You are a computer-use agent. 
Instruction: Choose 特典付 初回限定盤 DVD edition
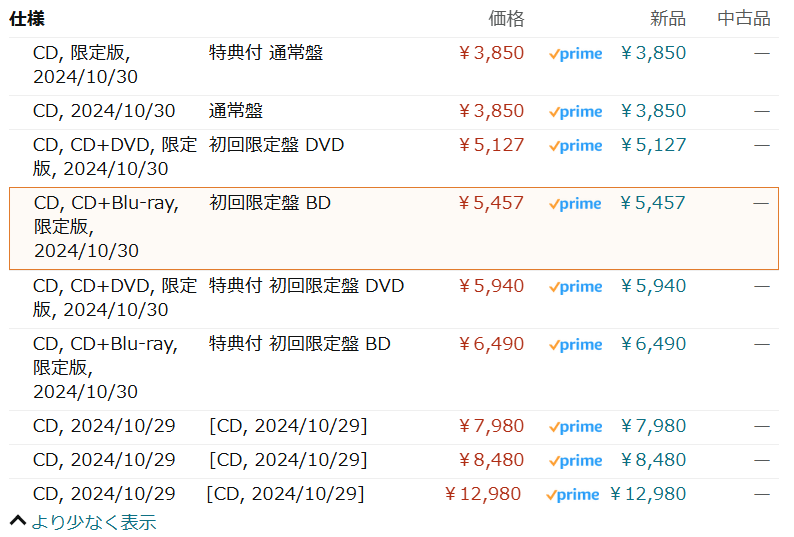click(306, 286)
